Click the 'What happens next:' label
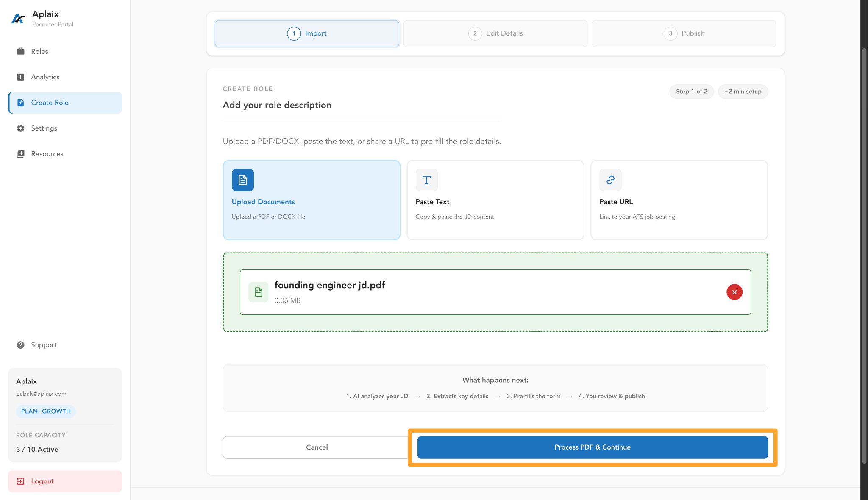The width and height of the screenshot is (868, 500). [495, 380]
